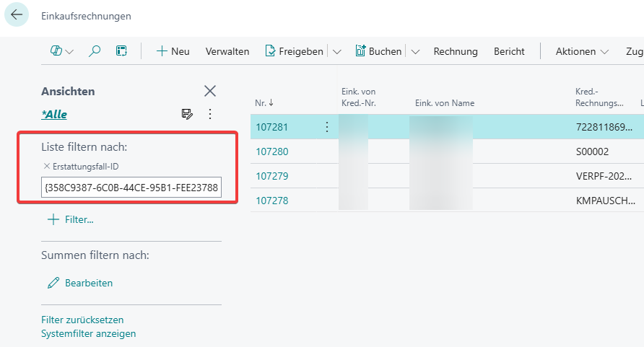This screenshot has height=347, width=644.
Task: Open the search magnifier icon
Action: tap(95, 51)
